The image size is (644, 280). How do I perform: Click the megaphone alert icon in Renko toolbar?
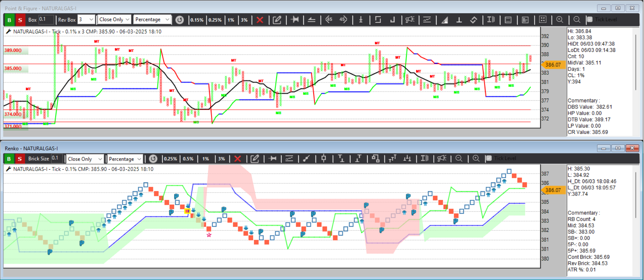442,159
